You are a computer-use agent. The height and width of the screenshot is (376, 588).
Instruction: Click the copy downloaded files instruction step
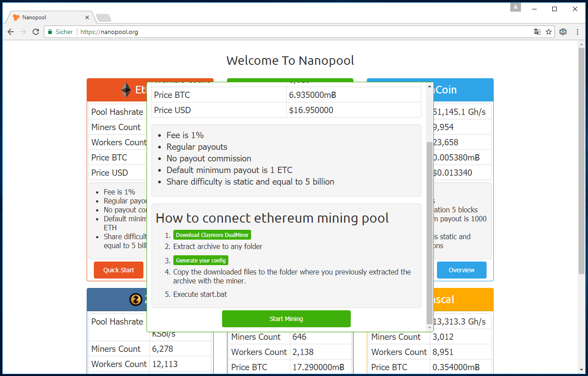292,276
